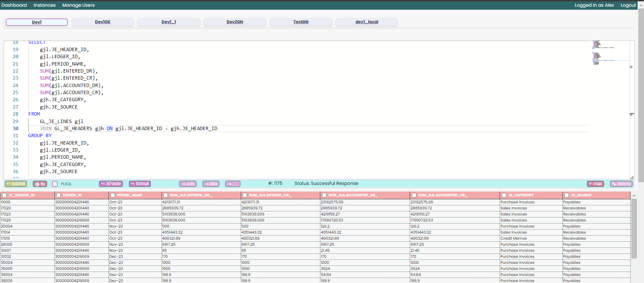Maximize results with the max button
This screenshot has width=644, height=283.
595,184
